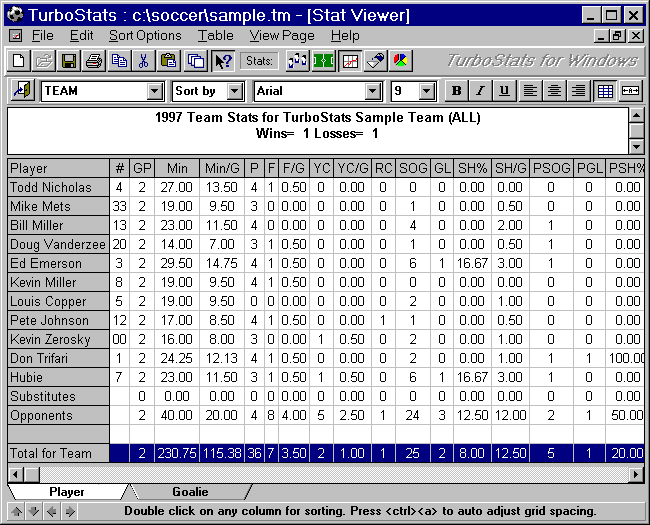Print with the printer icon

coord(94,61)
